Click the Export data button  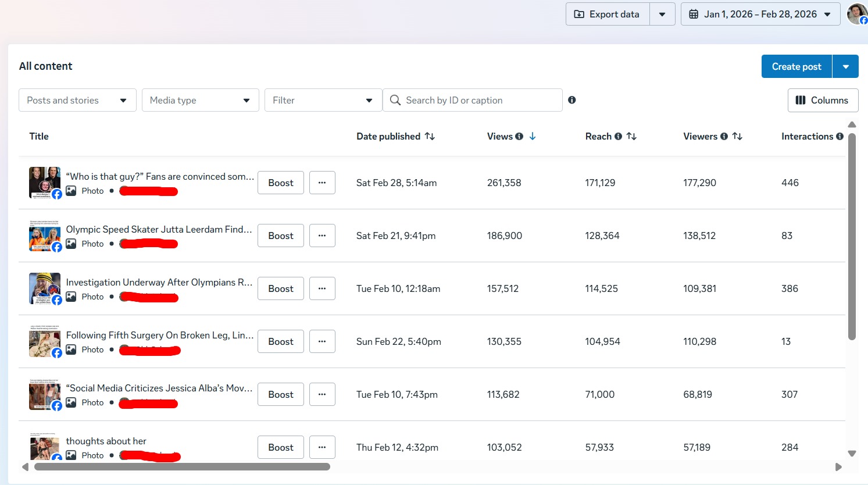click(608, 14)
